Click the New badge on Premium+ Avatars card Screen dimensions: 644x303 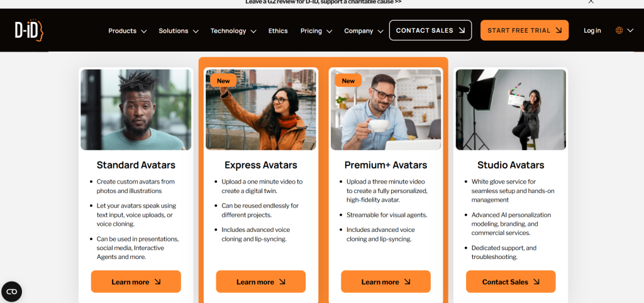coord(348,80)
